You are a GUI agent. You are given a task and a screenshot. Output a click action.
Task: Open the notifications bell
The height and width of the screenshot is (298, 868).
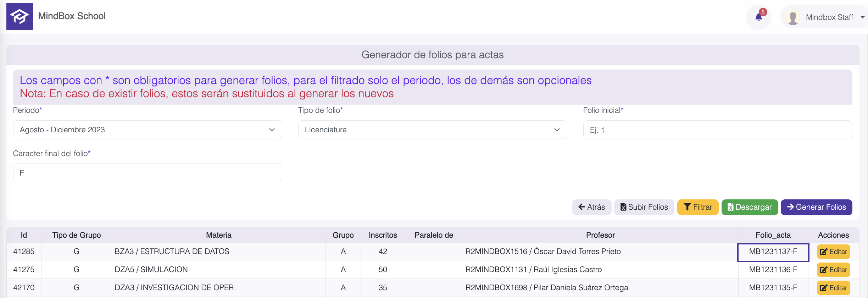point(758,17)
